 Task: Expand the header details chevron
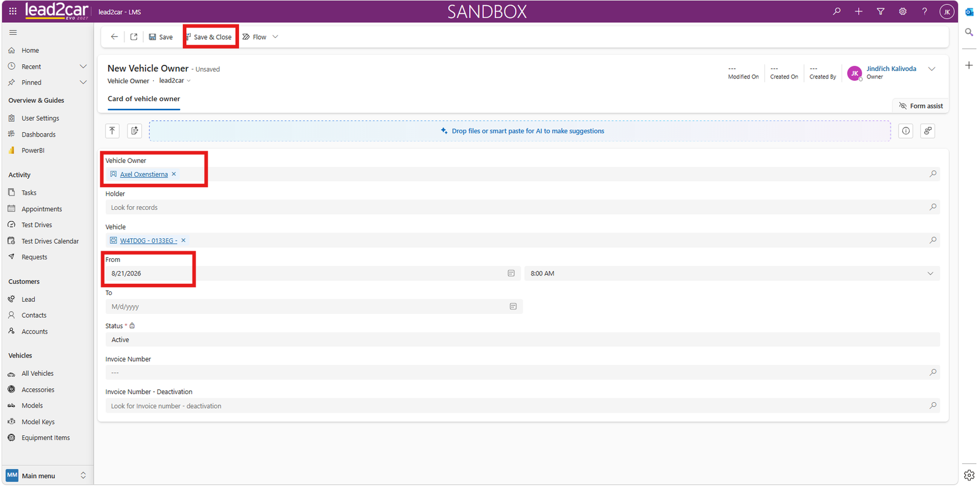932,69
